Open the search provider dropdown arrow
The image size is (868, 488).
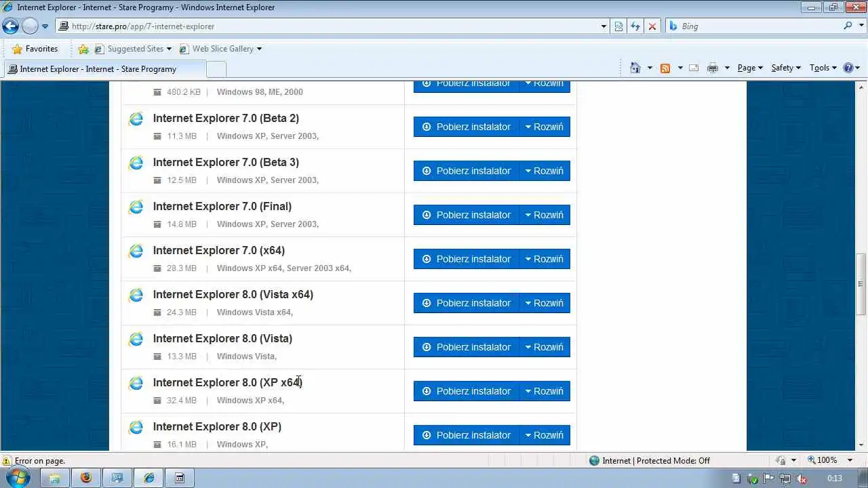[861, 26]
